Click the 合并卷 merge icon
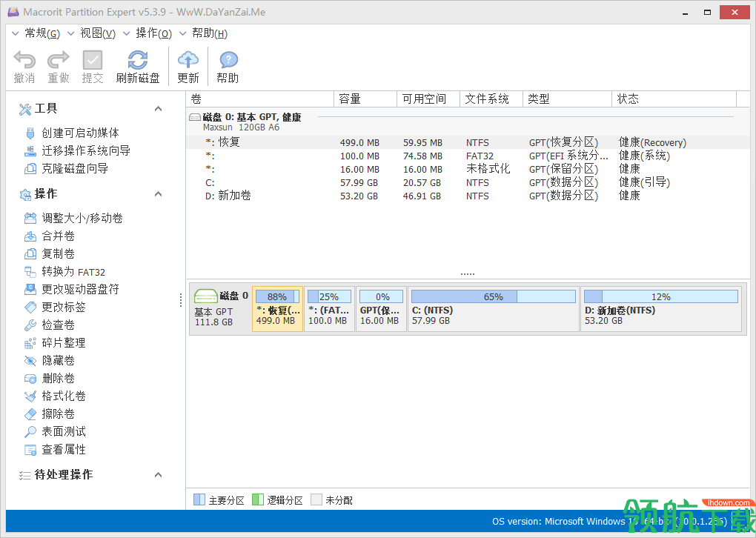 tap(30, 236)
